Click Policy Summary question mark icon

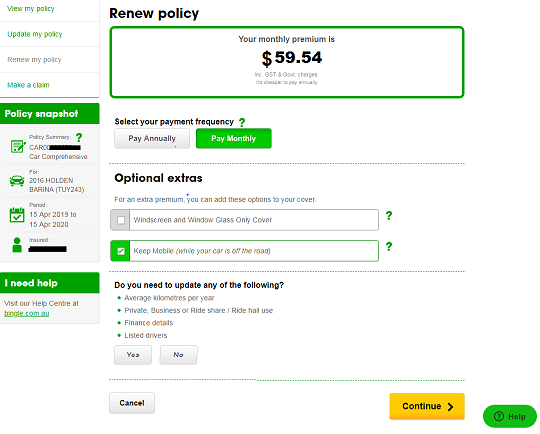pyautogui.click(x=79, y=138)
